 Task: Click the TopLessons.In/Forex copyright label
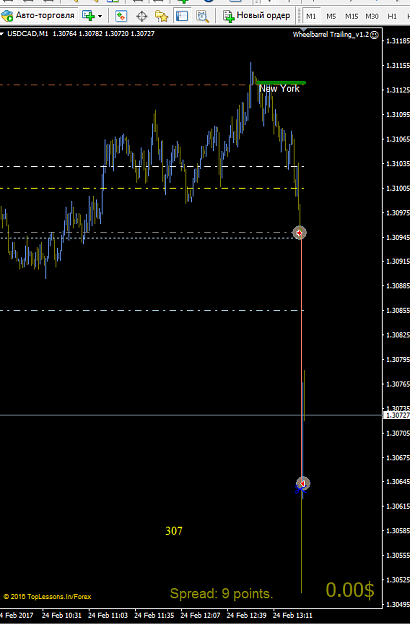pos(47,597)
